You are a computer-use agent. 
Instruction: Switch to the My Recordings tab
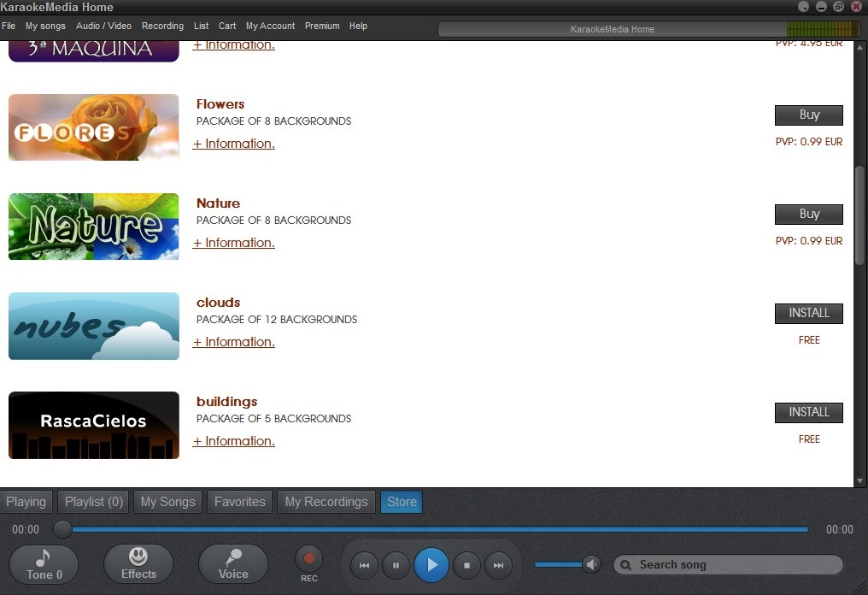click(325, 502)
